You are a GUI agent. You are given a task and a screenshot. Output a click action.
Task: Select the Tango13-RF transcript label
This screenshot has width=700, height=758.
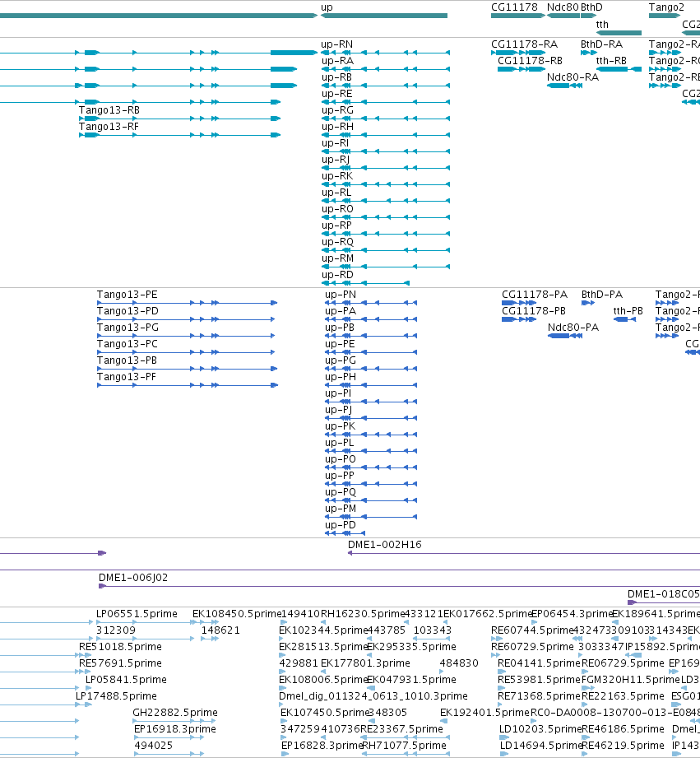tap(109, 127)
